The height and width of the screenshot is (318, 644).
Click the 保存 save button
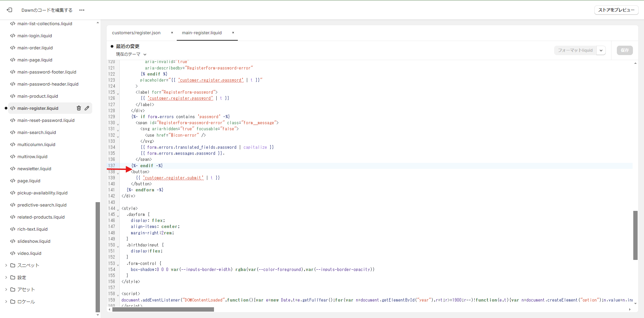(x=625, y=50)
